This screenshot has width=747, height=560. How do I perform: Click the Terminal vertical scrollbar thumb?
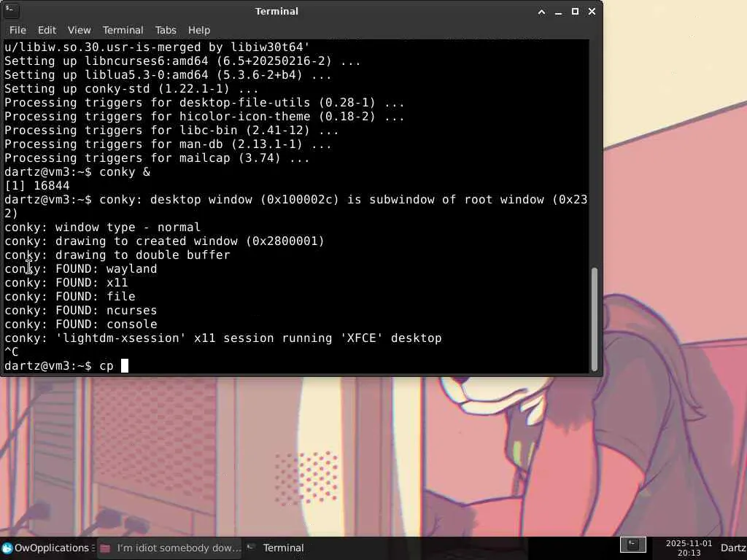tap(594, 319)
